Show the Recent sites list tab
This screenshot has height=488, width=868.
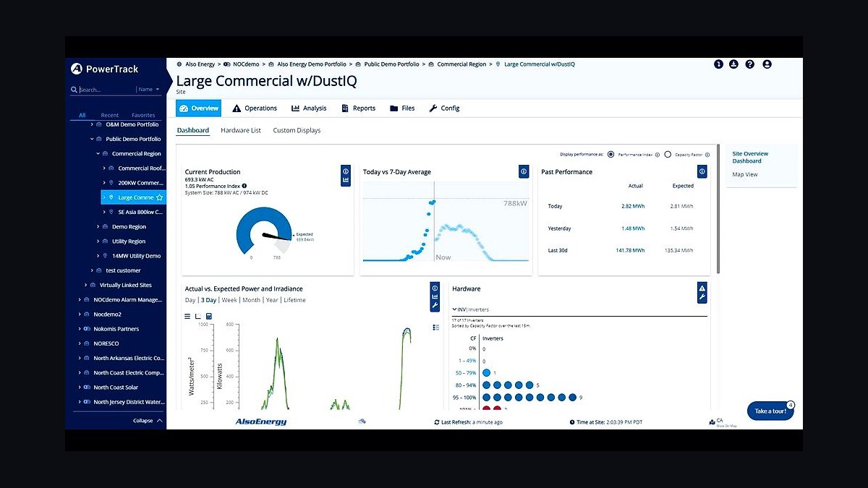coord(110,115)
